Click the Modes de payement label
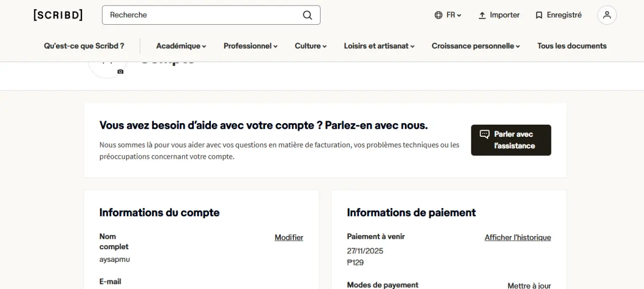Viewport: 644px width, 289px height. pyautogui.click(x=382, y=285)
